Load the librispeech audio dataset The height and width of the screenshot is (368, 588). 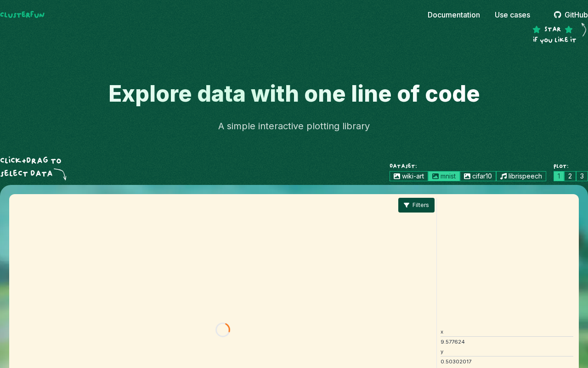pyautogui.click(x=521, y=176)
